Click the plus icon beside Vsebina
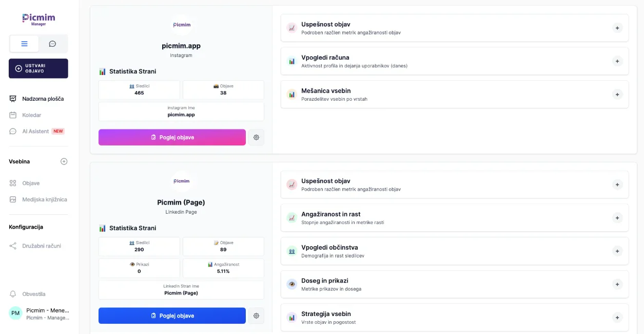 click(64, 161)
